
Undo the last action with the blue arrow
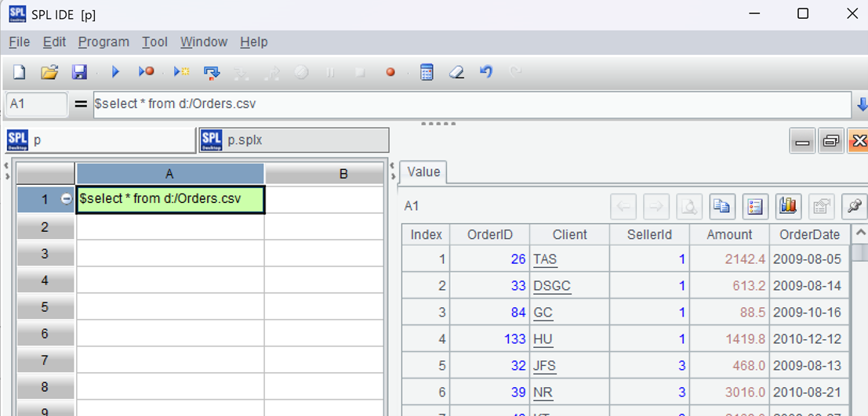486,72
